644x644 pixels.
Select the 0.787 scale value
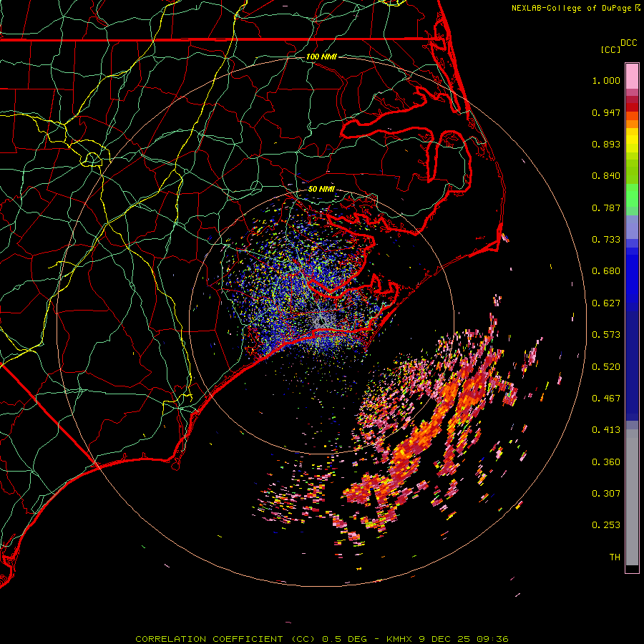(606, 208)
